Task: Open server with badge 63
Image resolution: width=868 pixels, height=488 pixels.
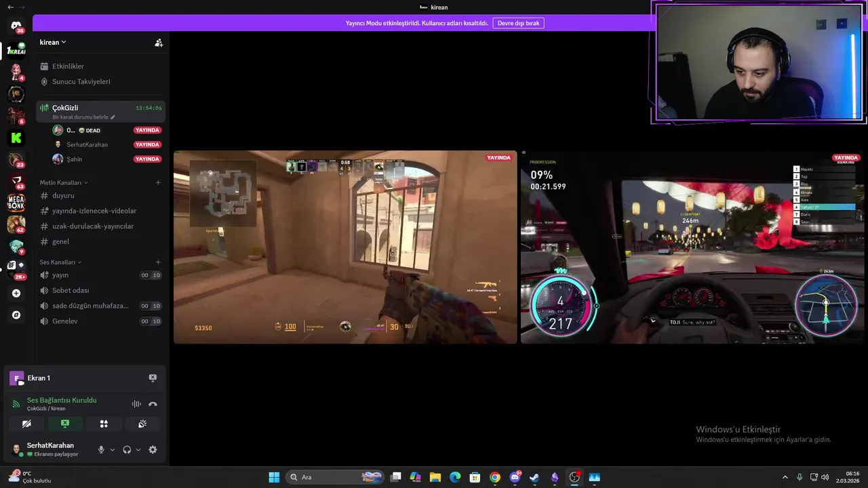Action: click(16, 182)
